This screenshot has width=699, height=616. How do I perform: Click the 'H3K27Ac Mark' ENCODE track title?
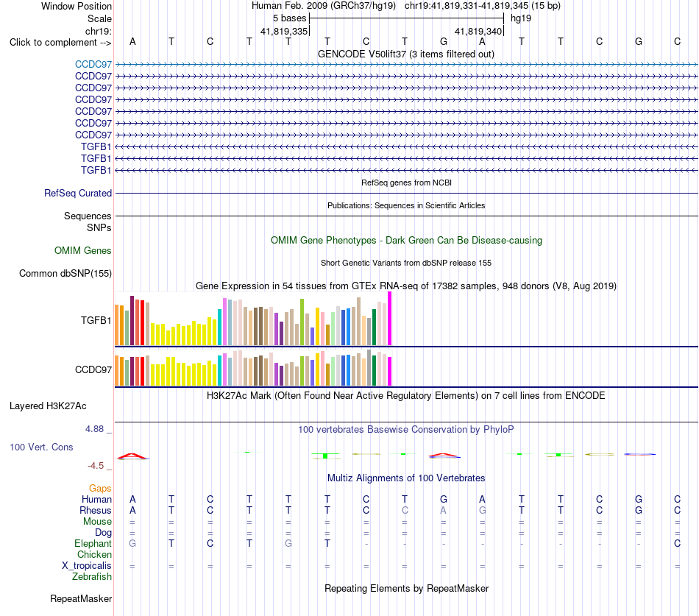pyautogui.click(x=406, y=396)
